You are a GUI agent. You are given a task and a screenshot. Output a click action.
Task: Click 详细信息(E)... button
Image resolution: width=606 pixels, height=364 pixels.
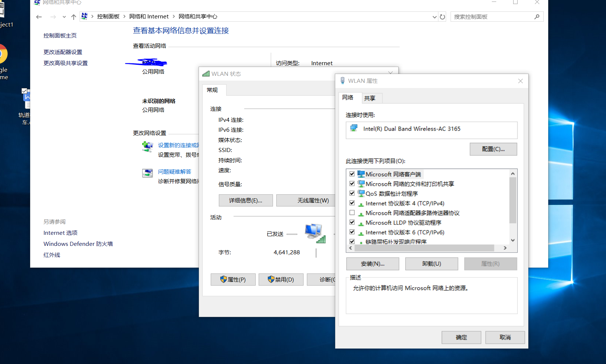[246, 201]
